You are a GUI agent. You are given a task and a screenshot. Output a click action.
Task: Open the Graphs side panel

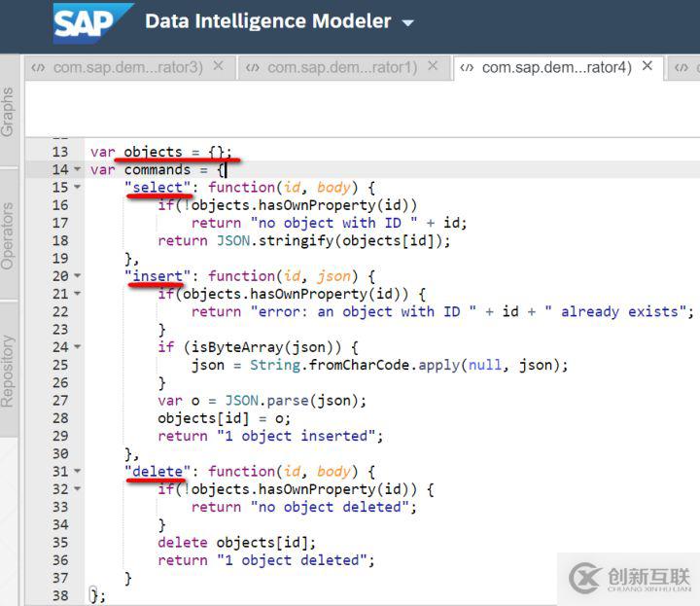tap(9, 112)
